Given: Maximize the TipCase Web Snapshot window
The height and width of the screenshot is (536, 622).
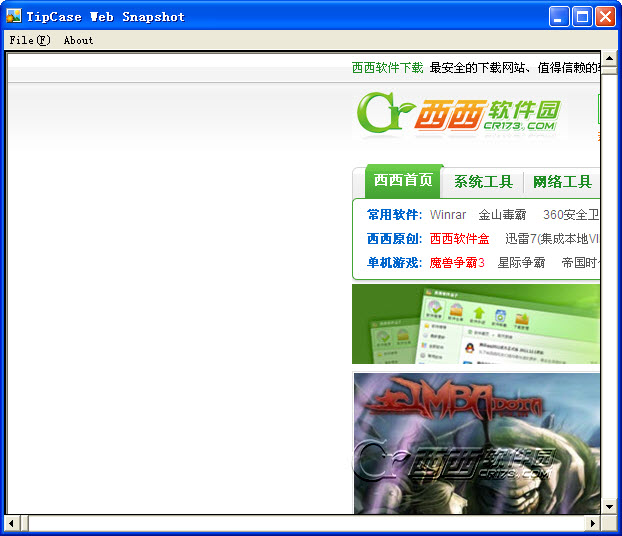Looking at the screenshot, I should [582, 17].
